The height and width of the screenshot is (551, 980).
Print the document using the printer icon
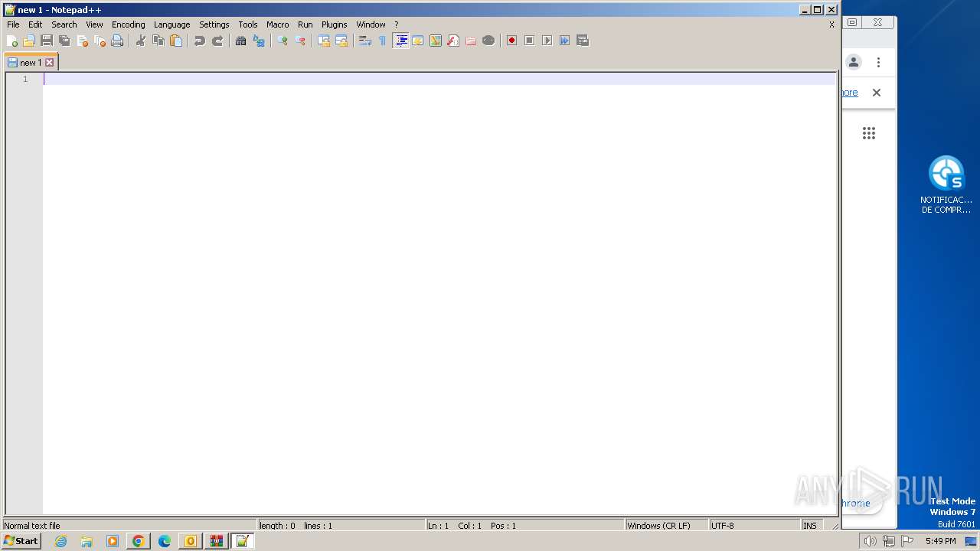pos(117,41)
